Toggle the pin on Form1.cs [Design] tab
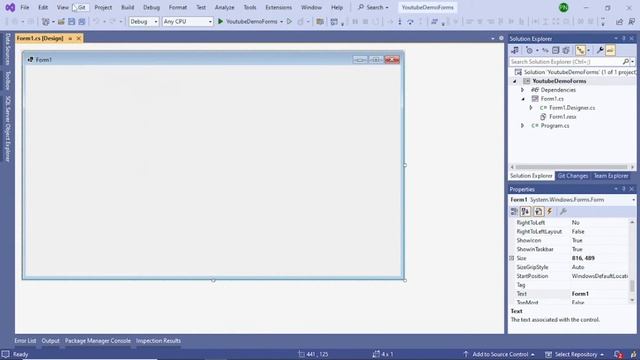This screenshot has width=640, height=360. pos(70,38)
